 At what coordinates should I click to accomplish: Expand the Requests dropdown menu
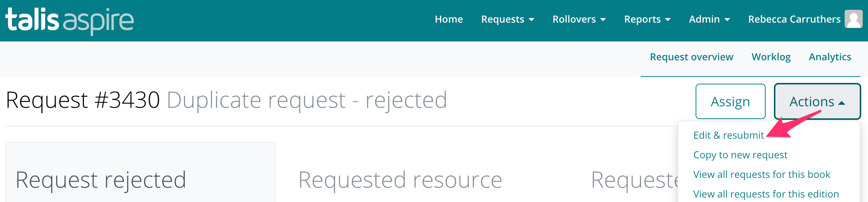508,19
